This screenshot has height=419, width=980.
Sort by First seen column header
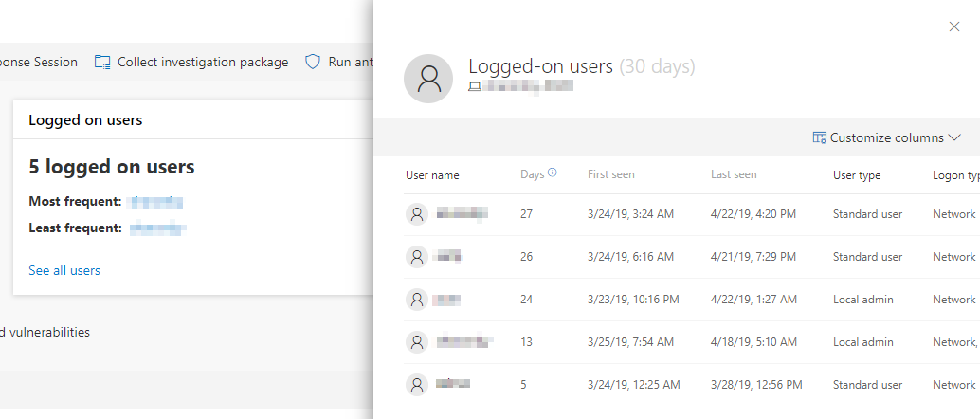[x=611, y=175]
